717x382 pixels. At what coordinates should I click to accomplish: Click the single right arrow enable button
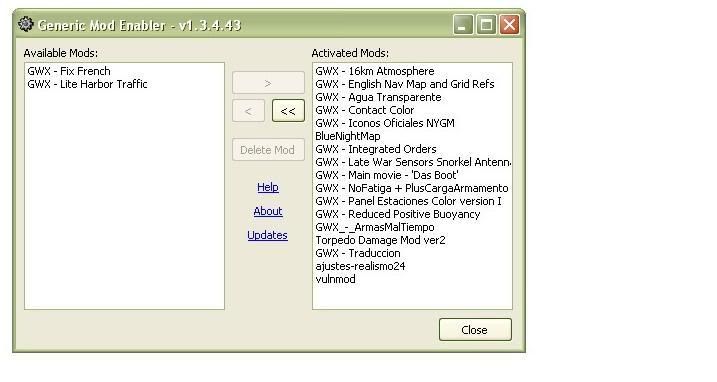pyautogui.click(x=268, y=83)
